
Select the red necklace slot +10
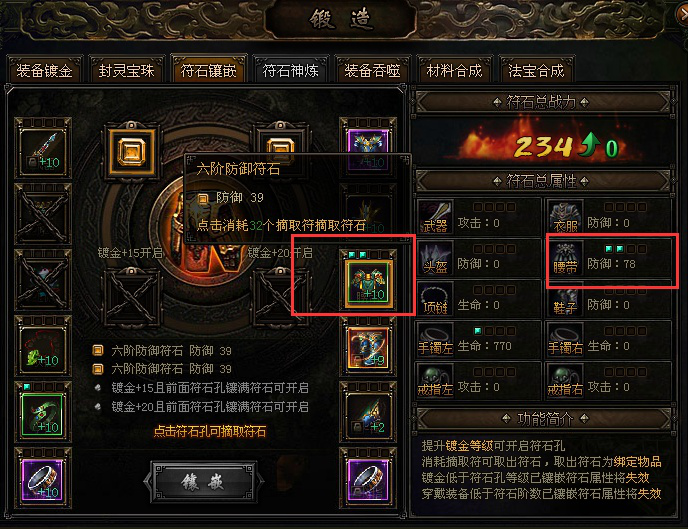(x=43, y=348)
